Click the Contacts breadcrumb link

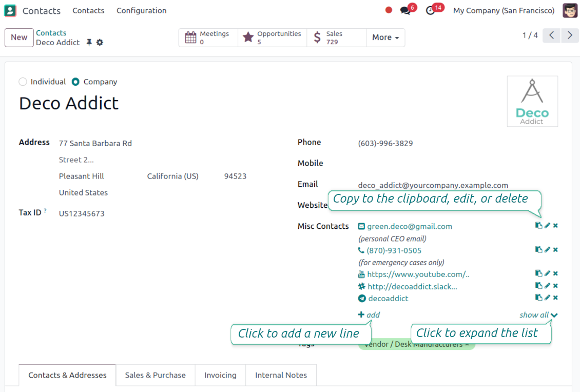coord(51,33)
